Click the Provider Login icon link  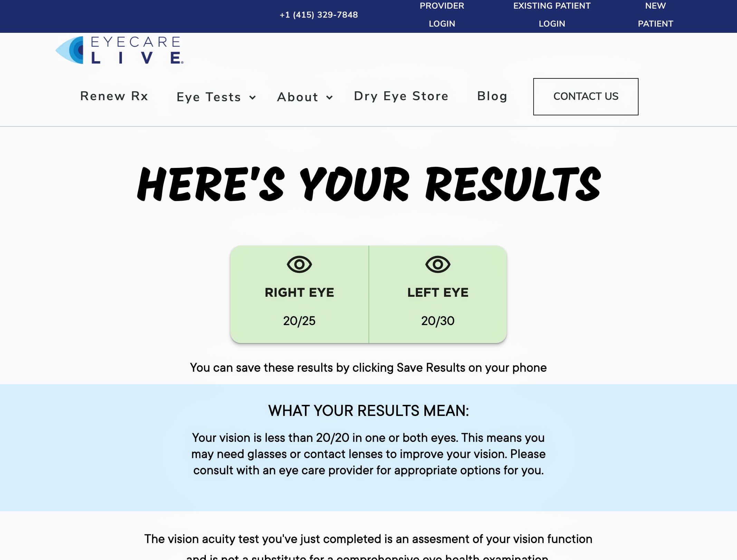[x=442, y=15]
